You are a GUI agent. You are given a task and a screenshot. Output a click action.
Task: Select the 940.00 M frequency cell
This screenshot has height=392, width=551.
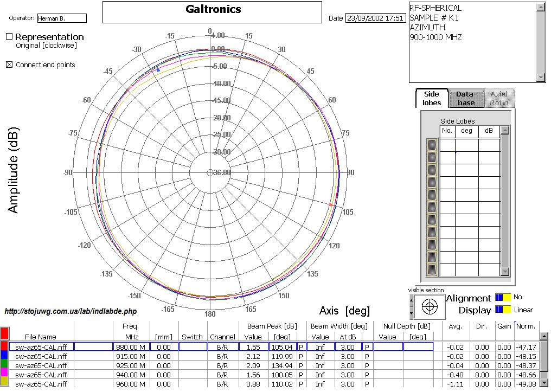[131, 375]
